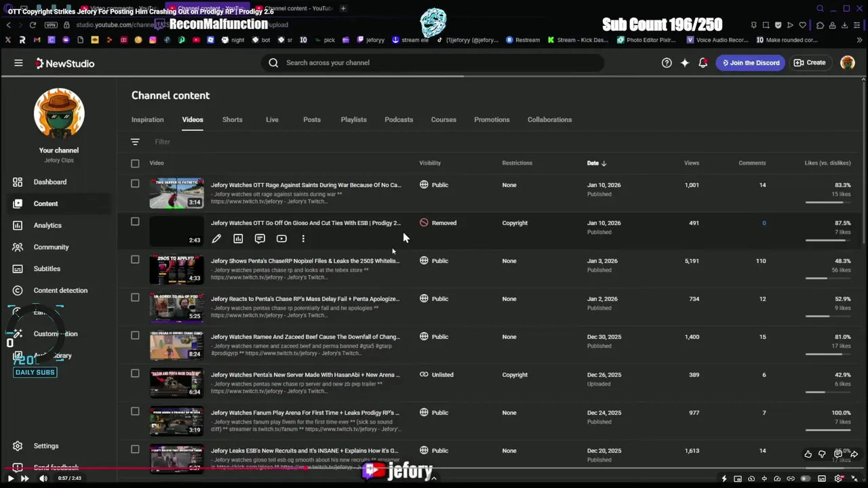Expand the bookmarks overflow chevron
The height and width of the screenshot is (488, 868).
[860, 40]
